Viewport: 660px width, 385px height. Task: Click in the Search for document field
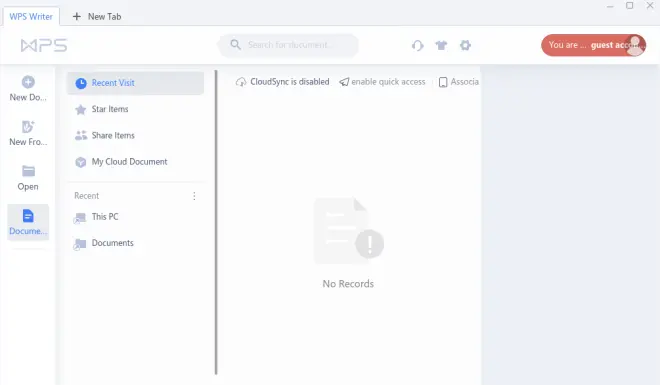288,45
